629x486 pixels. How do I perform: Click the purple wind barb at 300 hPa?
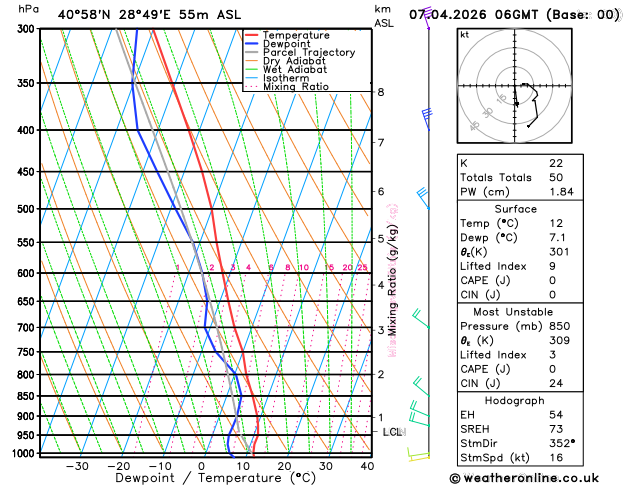click(427, 18)
